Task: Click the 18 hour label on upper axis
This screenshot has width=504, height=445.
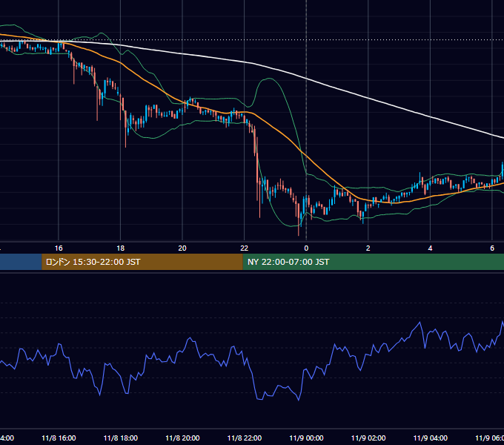Action: [x=121, y=248]
